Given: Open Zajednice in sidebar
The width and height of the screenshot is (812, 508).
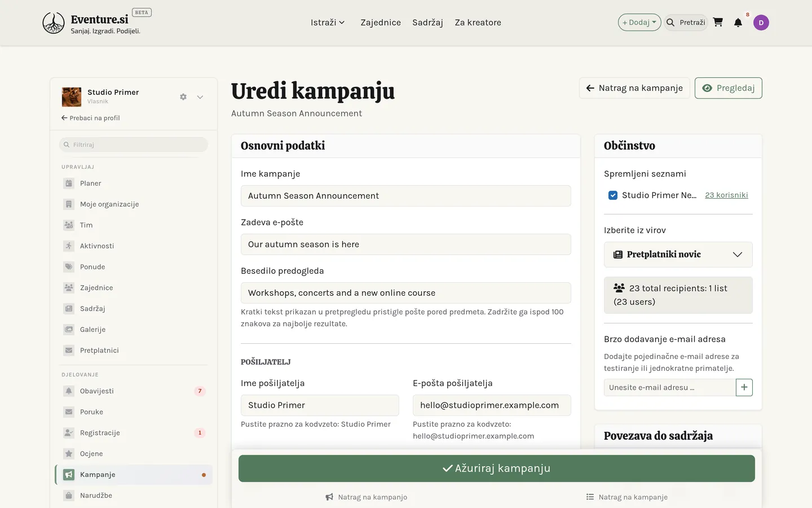Looking at the screenshot, I should point(134,288).
